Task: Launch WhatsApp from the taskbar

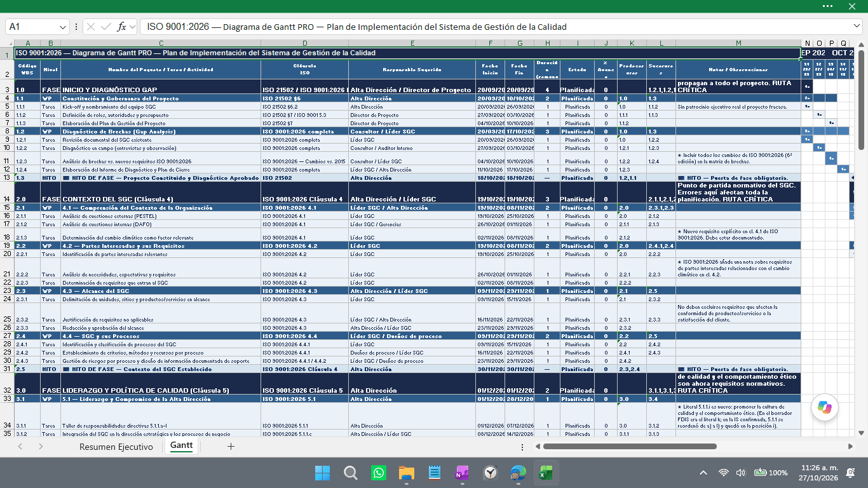Action: pyautogui.click(x=378, y=473)
